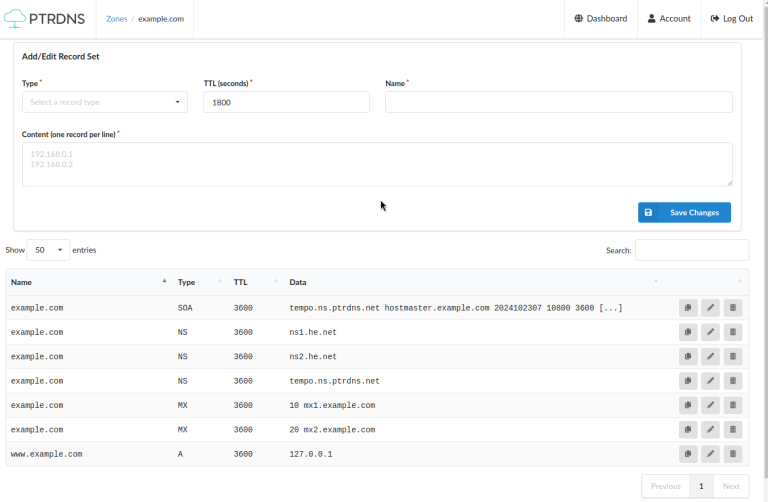This screenshot has width=768, height=502.
Task: Delete the www.example.com A record
Action: click(x=733, y=454)
